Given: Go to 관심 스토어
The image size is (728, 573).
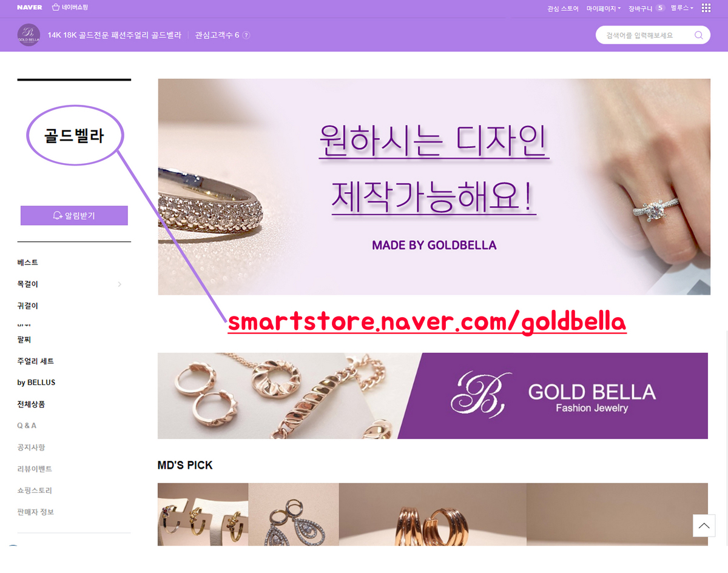Looking at the screenshot, I should pyautogui.click(x=563, y=8).
